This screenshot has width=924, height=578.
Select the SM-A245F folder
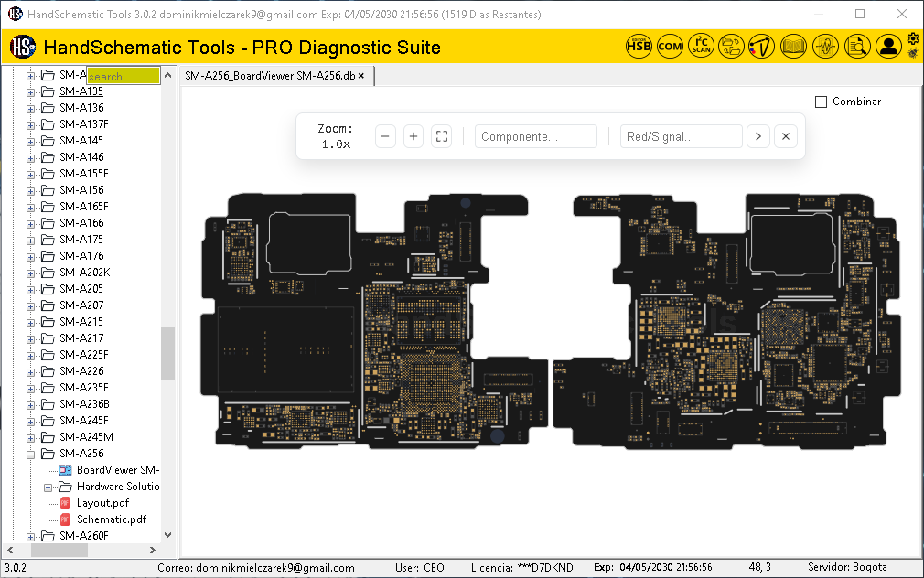83,422
